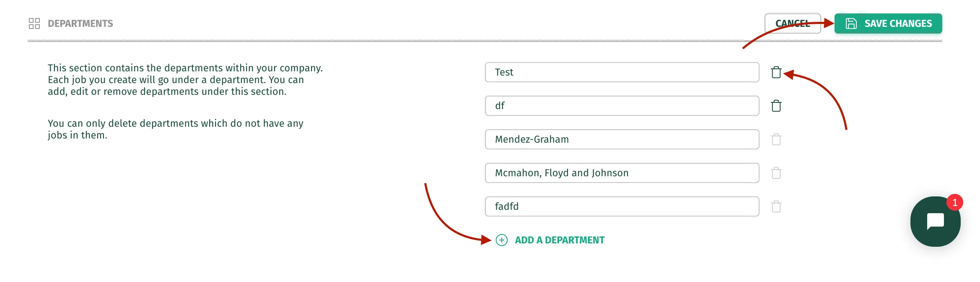
Task: Focus the fadfd department input
Action: tap(622, 206)
